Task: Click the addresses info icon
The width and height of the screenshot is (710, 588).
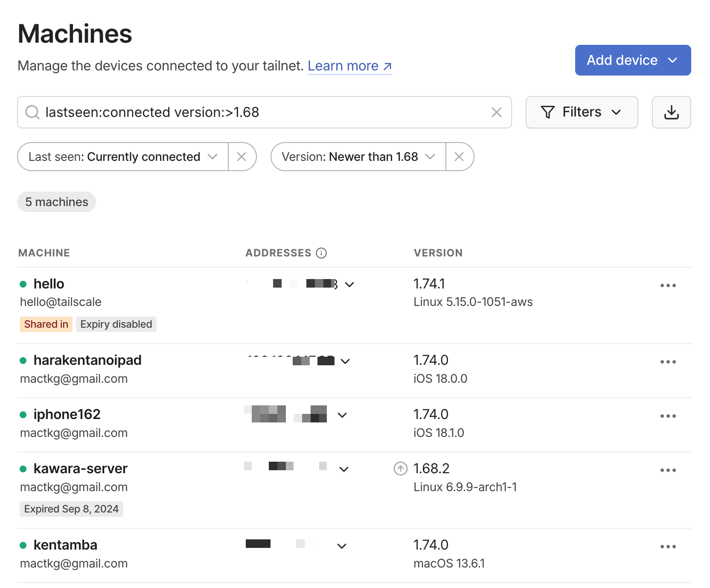Action: pyautogui.click(x=321, y=253)
